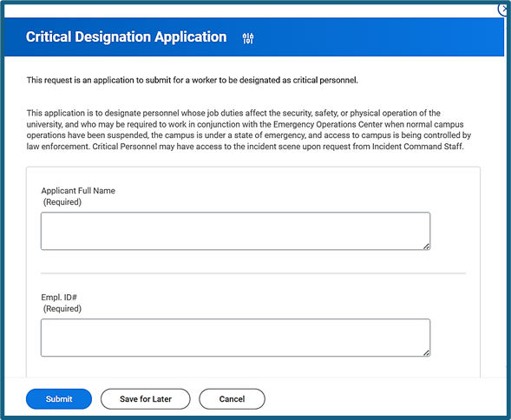Click the (Required) note under Applicant Full Name
The height and width of the screenshot is (420, 511).
62,202
